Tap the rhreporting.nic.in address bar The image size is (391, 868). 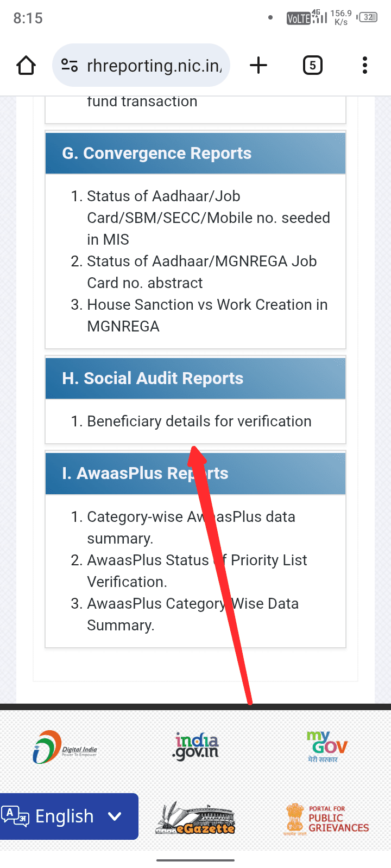pyautogui.click(x=154, y=66)
